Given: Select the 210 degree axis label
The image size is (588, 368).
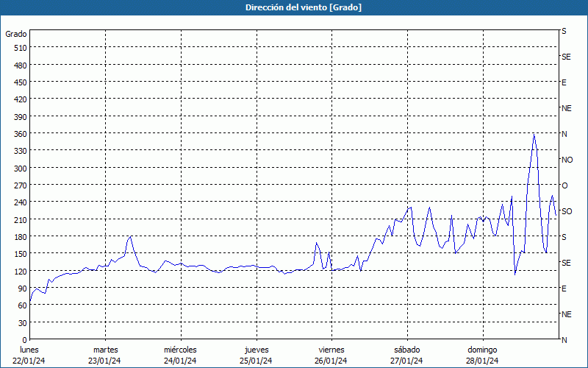Looking at the screenshot, I should tap(21, 220).
